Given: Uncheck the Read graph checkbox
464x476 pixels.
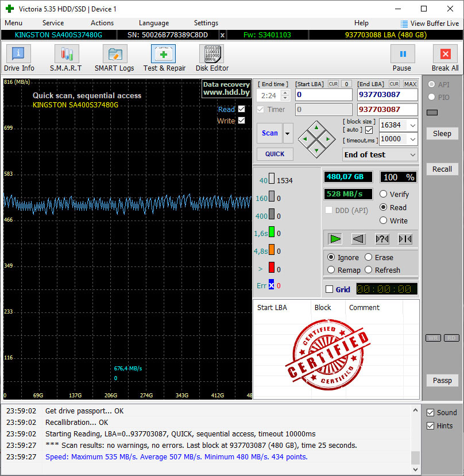Looking at the screenshot, I should (x=241, y=109).
